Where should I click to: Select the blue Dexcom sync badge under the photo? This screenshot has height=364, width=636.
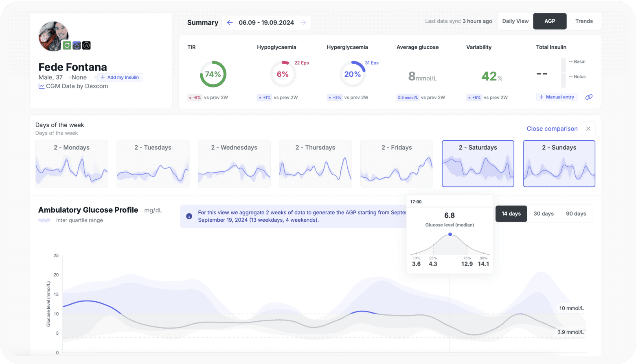[77, 45]
